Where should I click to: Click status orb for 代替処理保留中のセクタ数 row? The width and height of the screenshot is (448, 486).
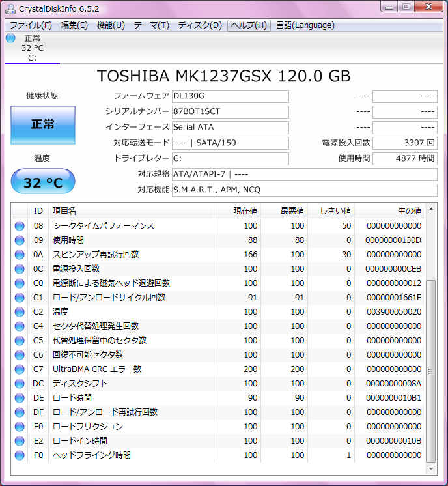coord(20,340)
